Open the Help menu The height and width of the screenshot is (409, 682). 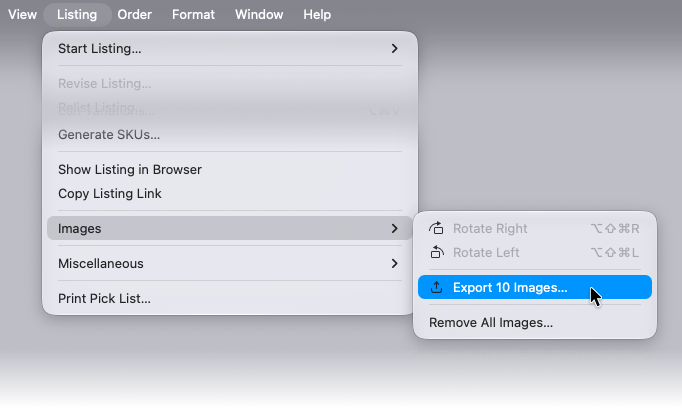(x=317, y=14)
